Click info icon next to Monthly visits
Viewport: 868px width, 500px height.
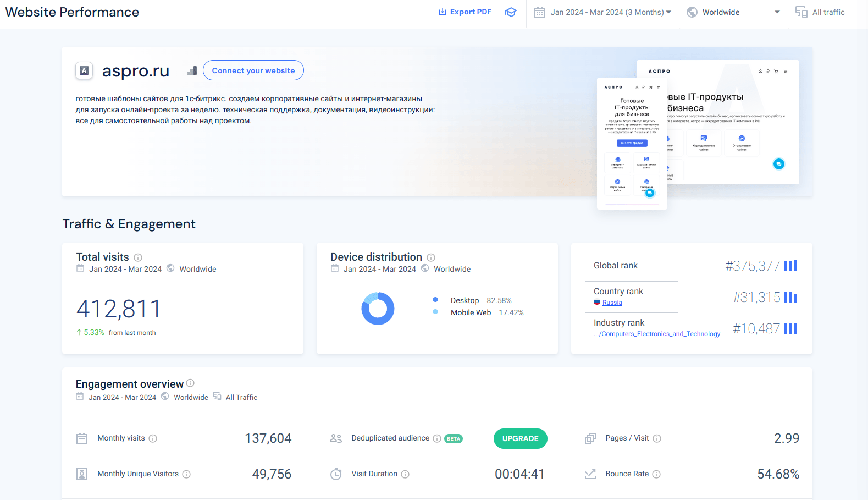pos(153,438)
